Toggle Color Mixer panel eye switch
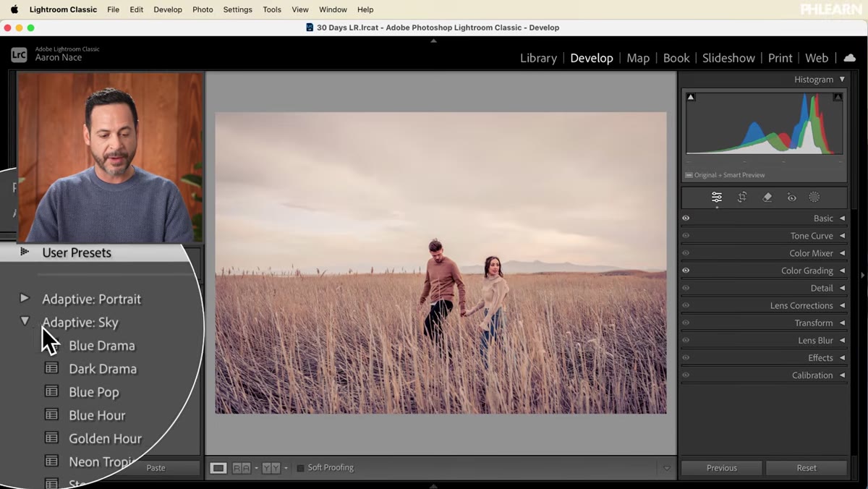This screenshot has width=868, height=489. click(x=686, y=253)
